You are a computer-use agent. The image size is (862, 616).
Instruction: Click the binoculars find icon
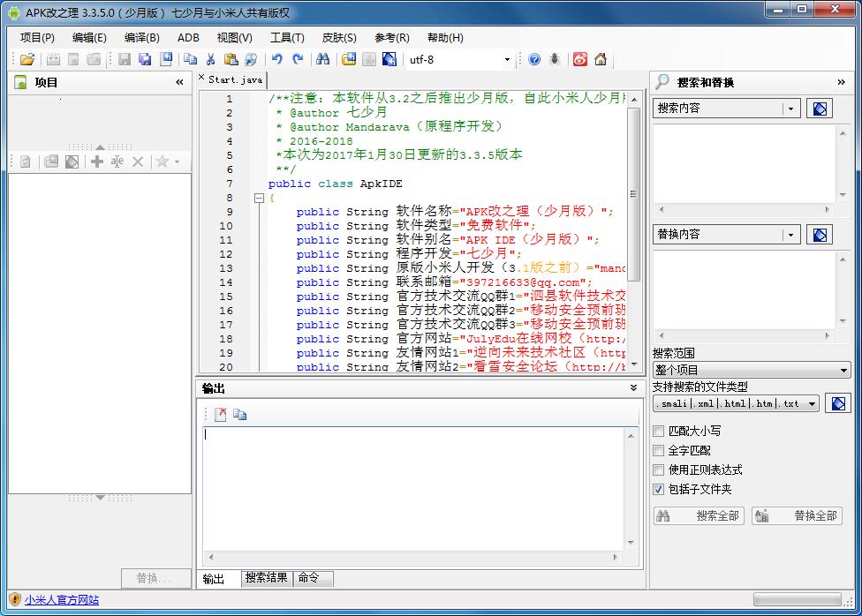pos(322,60)
